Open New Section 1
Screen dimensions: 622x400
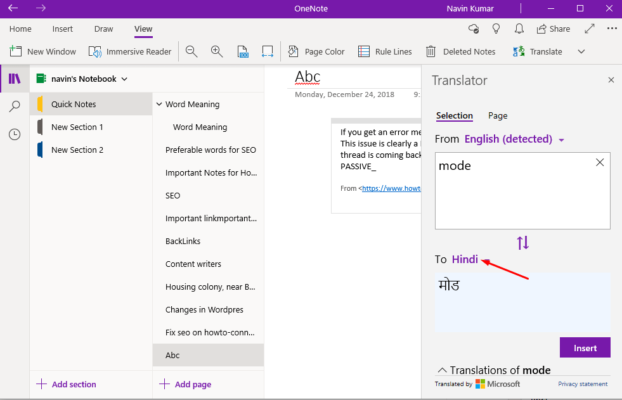tap(91, 127)
